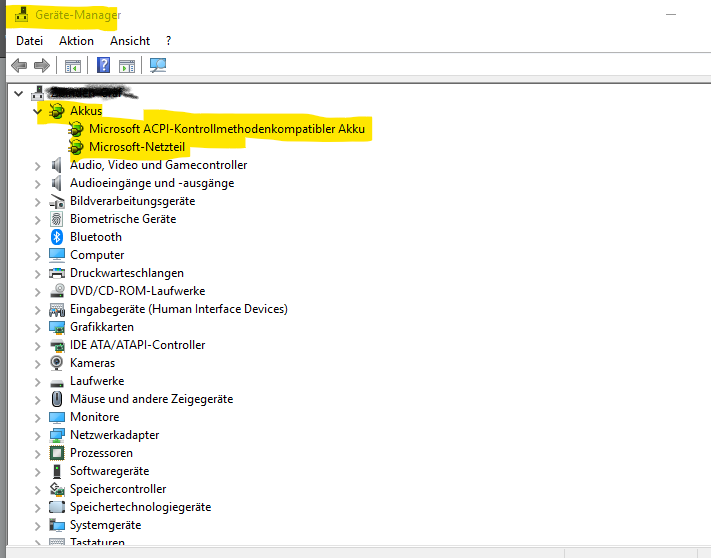Select the Akkus label
Screen dimensions: 711x558
point(86,111)
